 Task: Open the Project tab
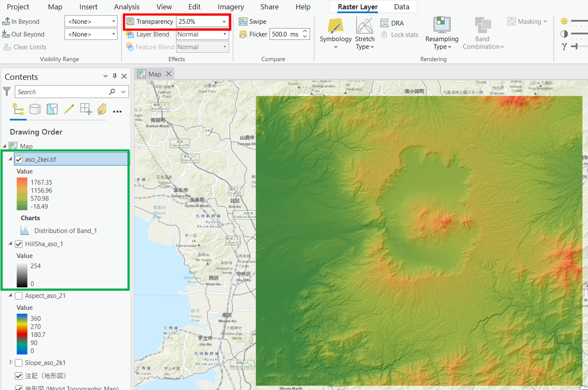pyautogui.click(x=18, y=7)
